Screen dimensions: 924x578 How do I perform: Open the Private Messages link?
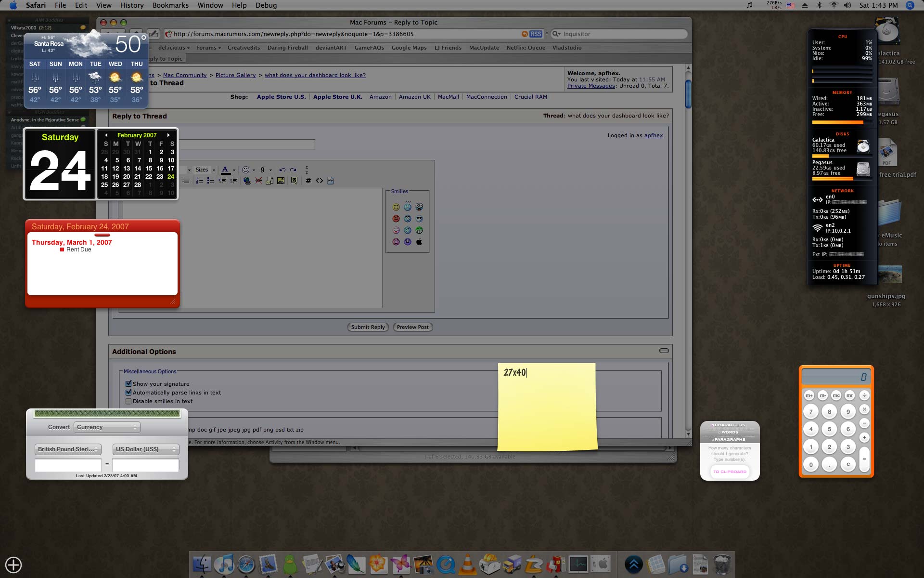591,86
